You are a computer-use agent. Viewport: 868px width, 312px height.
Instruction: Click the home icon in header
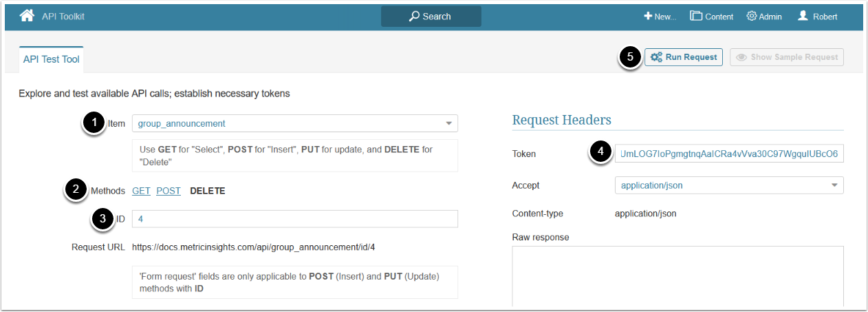click(x=27, y=16)
